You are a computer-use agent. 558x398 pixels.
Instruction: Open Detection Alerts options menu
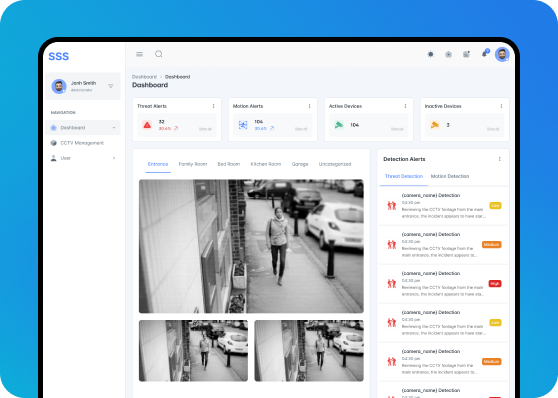[500, 159]
